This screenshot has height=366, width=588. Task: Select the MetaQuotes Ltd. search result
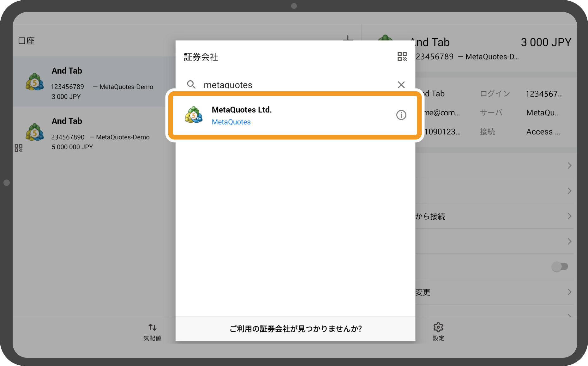284,115
